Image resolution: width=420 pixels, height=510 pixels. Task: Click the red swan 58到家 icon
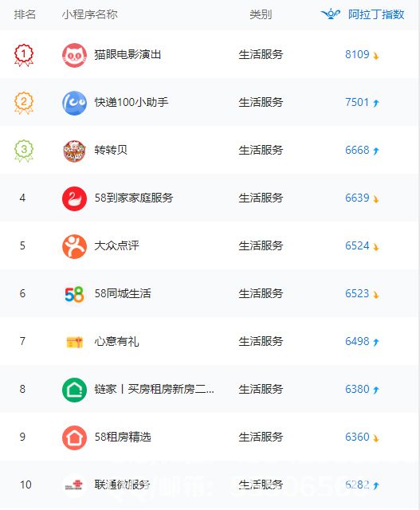pyautogui.click(x=74, y=198)
